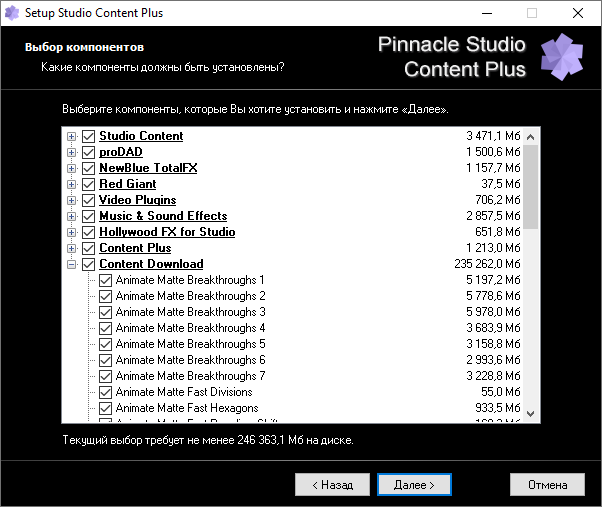
Task: Uncheck Animate Matte Breakthroughs 2 checkbox
Action: (x=106, y=296)
